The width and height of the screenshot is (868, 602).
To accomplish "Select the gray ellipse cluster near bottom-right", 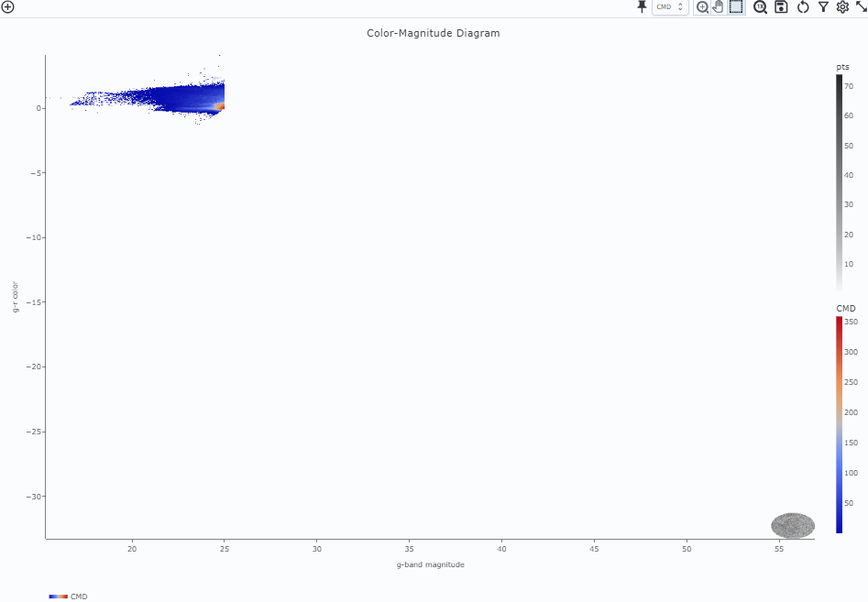I will point(792,525).
